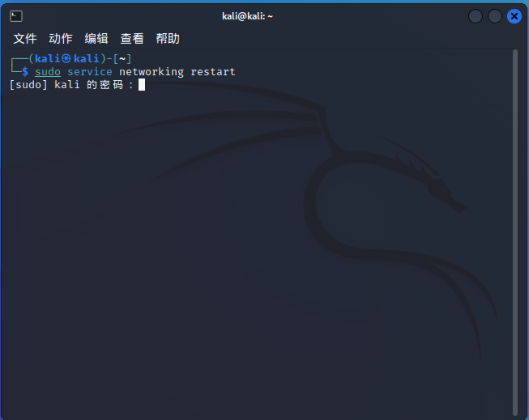529x420 pixels.
Task: Click 'restart' in the command line
Action: point(213,72)
